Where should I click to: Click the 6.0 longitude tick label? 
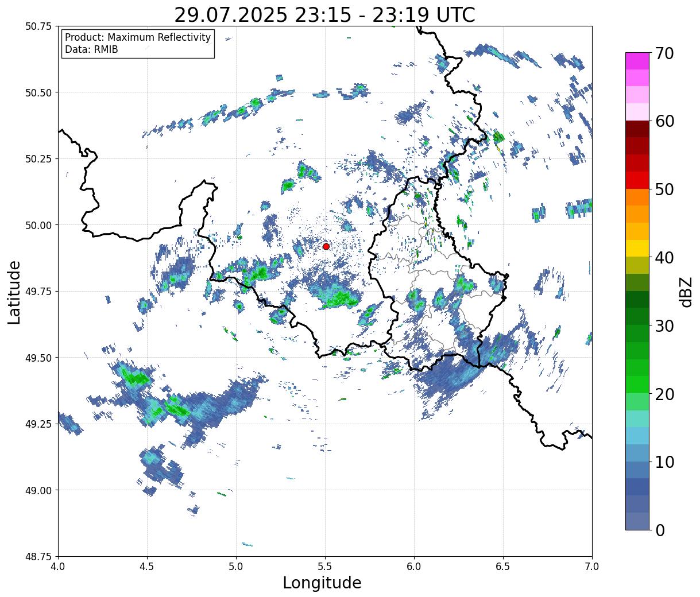(414, 567)
